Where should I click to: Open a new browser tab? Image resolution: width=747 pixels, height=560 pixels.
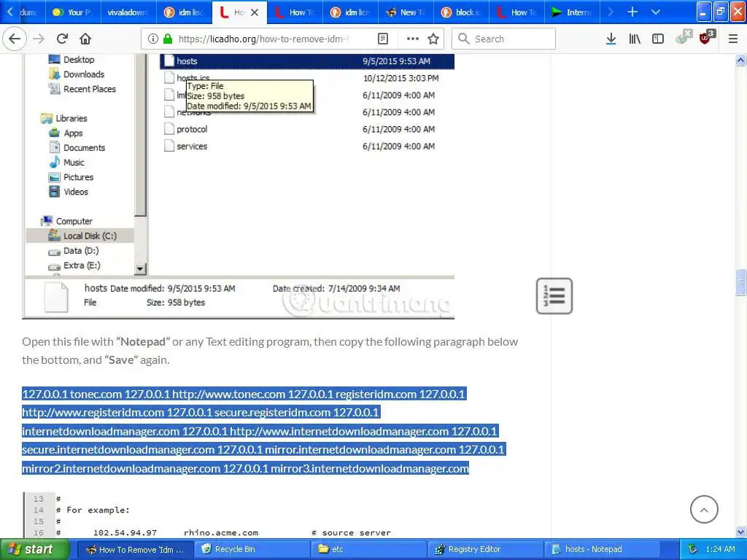click(632, 12)
